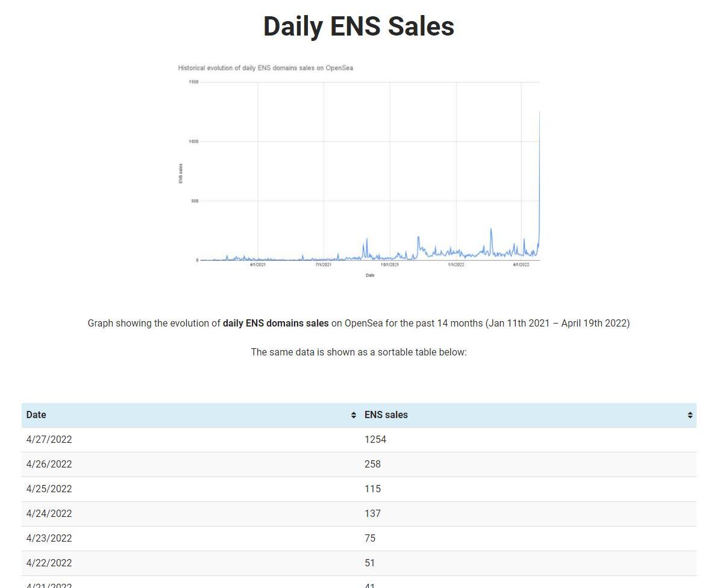Click the ENS sales column sort arrows icon
This screenshot has height=588, width=708.
click(x=690, y=415)
